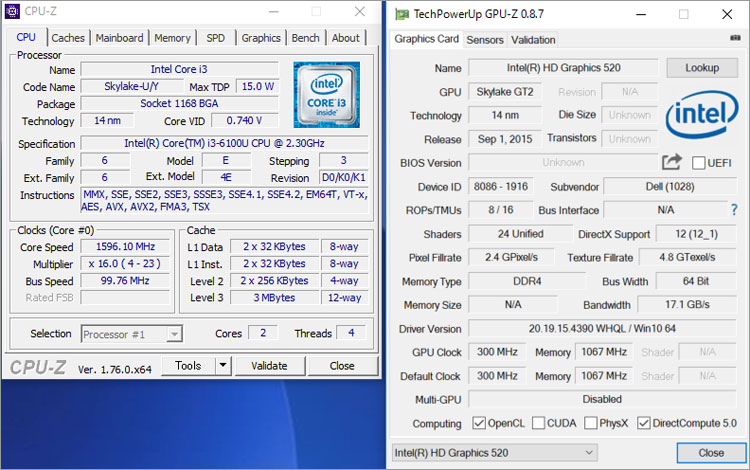This screenshot has height=470, width=750.
Task: Click the Shaders value 24 Unified
Action: click(x=520, y=234)
